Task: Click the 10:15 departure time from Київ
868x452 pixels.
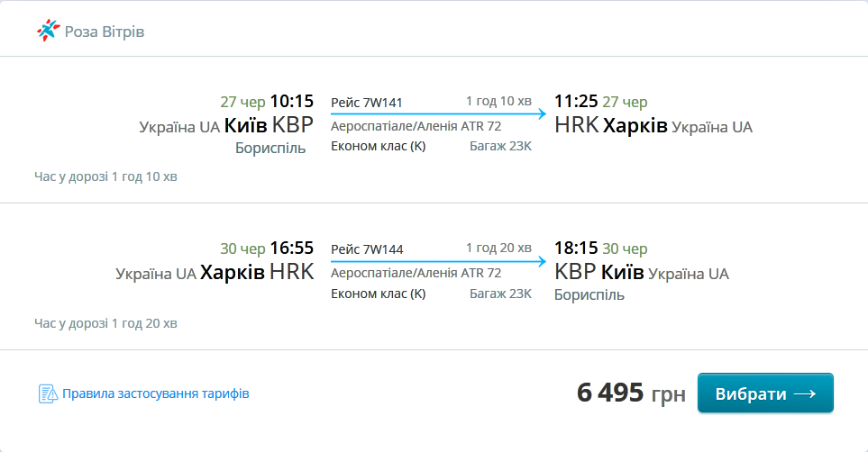Action: click(x=291, y=101)
